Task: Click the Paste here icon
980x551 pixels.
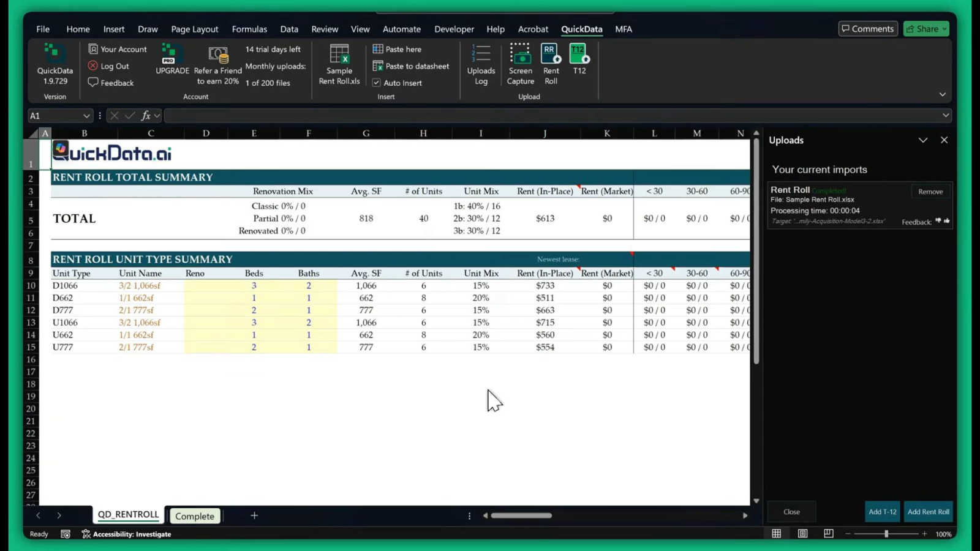Action: click(x=379, y=49)
